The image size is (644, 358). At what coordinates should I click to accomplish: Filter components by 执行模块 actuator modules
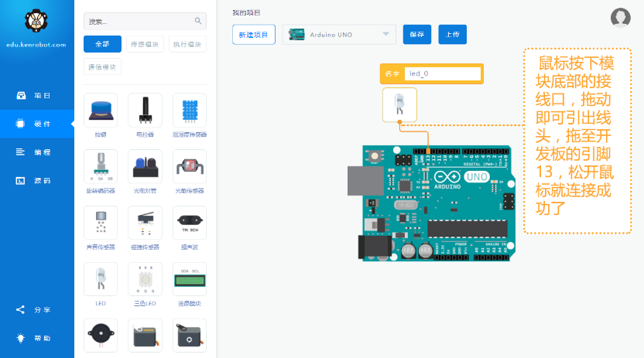click(x=187, y=44)
